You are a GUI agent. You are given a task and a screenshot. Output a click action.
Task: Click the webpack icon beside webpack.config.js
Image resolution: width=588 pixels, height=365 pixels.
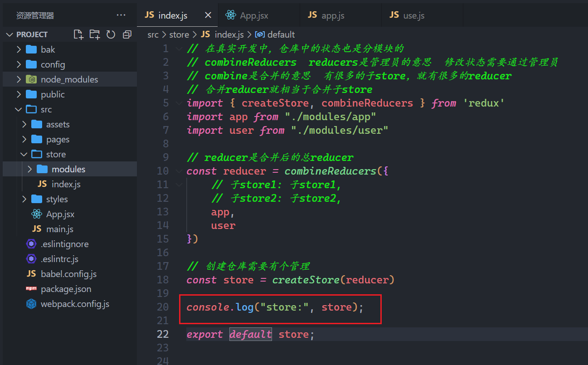pos(31,304)
